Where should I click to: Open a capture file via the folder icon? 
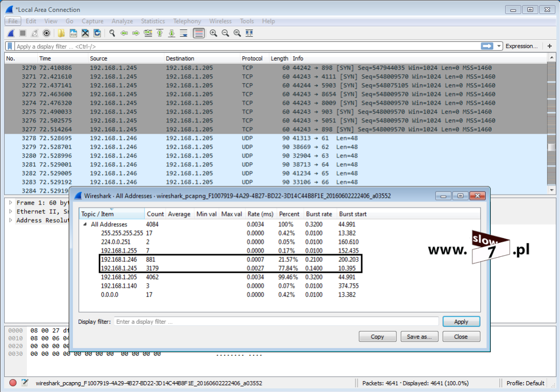click(x=61, y=33)
